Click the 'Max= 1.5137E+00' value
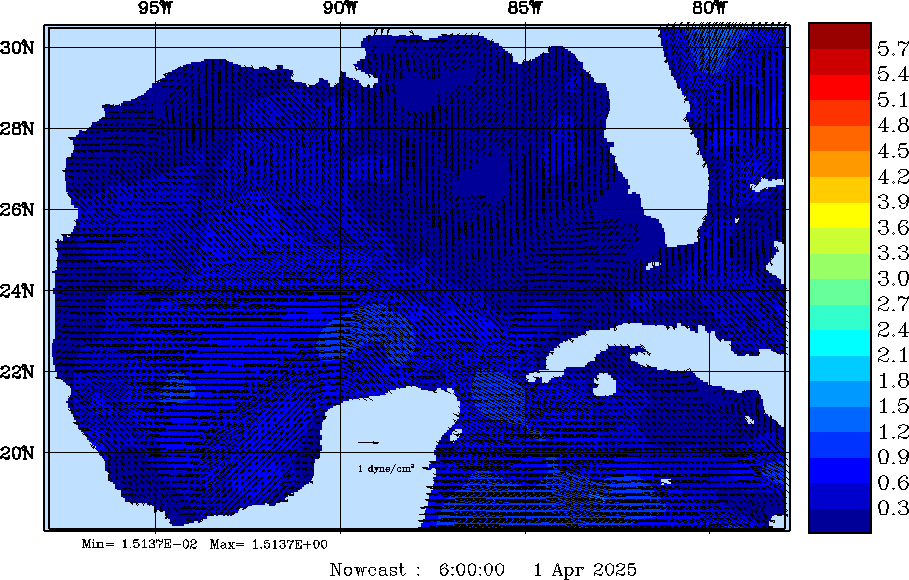 click(x=268, y=544)
